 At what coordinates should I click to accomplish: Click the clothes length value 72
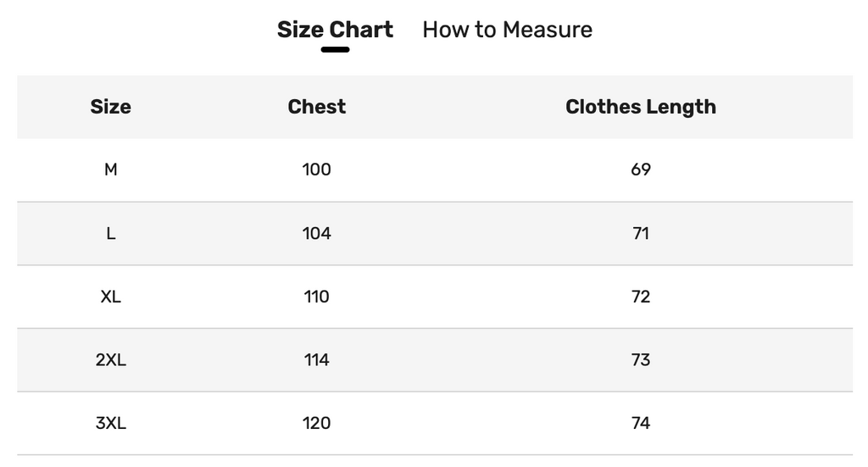point(641,297)
